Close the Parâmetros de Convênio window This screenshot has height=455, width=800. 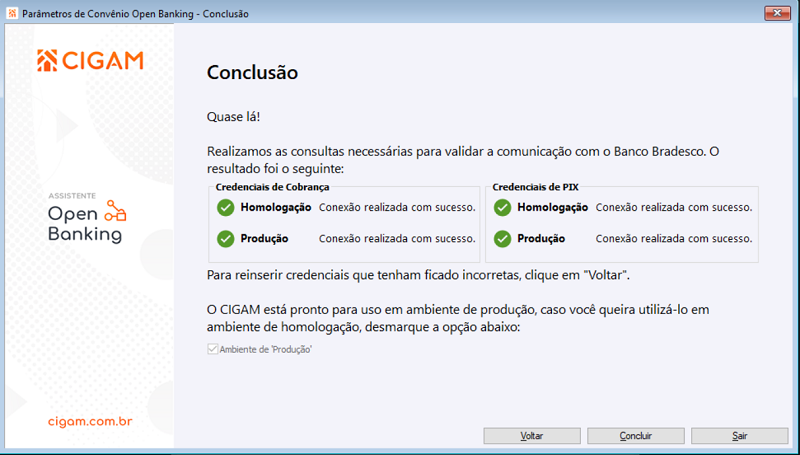click(x=777, y=13)
